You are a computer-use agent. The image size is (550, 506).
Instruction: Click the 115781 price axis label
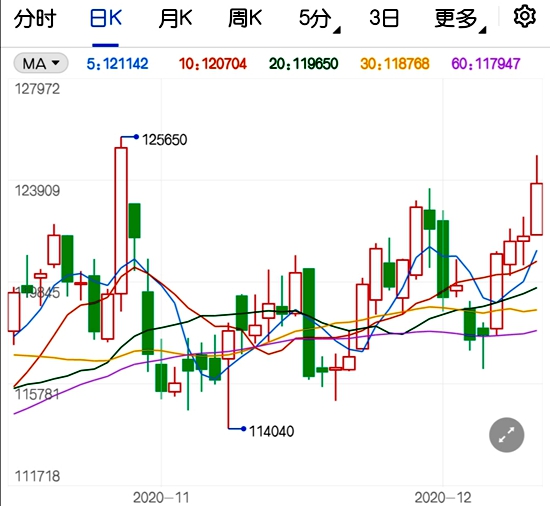[37, 394]
